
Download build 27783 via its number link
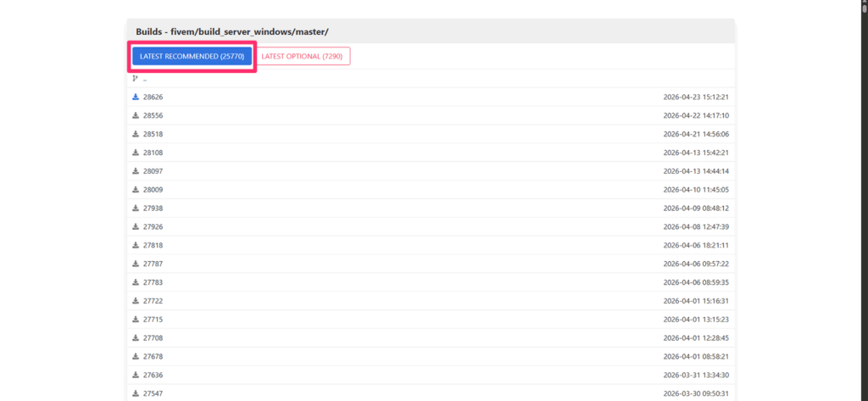(x=153, y=282)
